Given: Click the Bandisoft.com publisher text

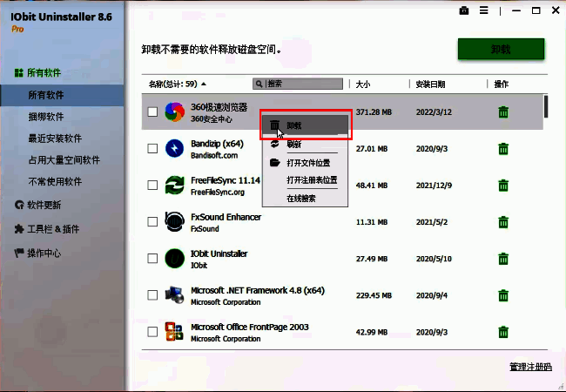Looking at the screenshot, I should (x=214, y=156).
